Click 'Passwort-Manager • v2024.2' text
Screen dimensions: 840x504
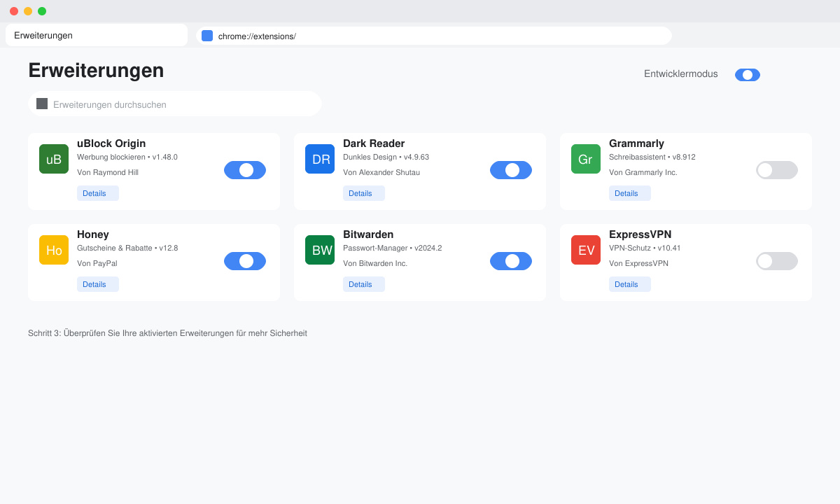[x=392, y=248]
